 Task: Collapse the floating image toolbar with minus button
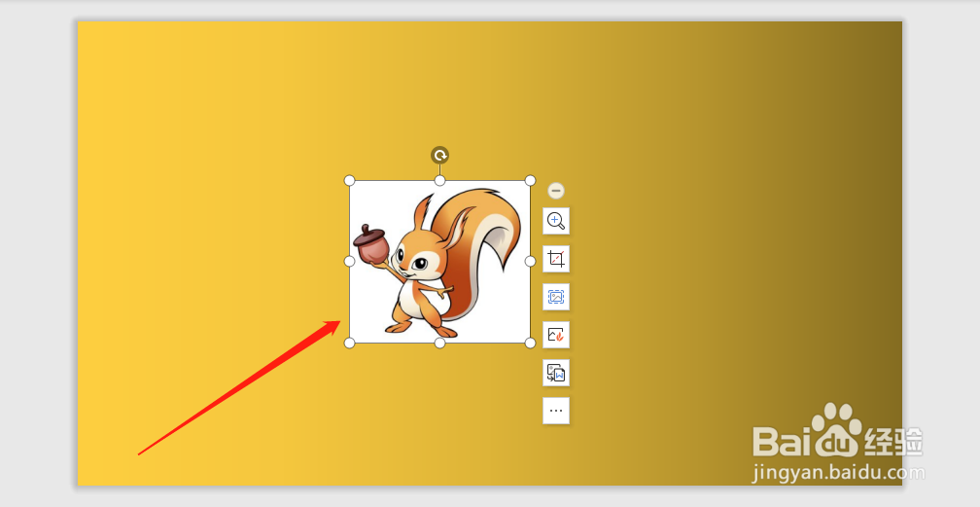pyautogui.click(x=556, y=191)
